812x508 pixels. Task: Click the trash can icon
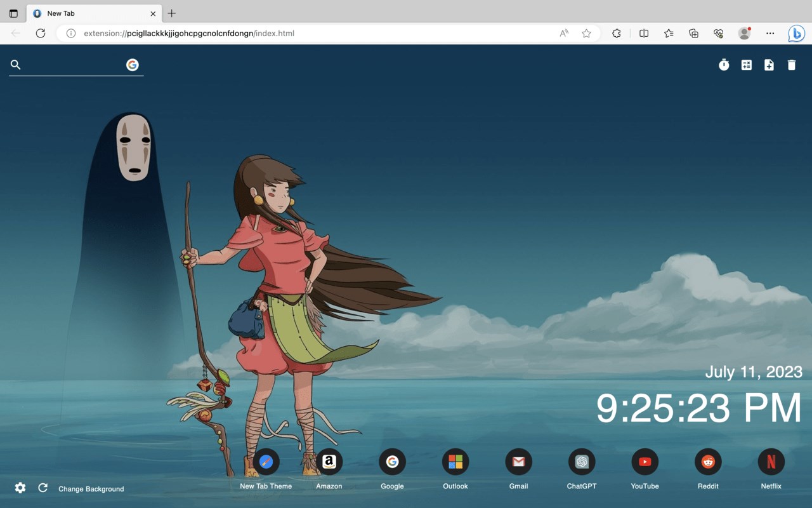[x=792, y=65]
